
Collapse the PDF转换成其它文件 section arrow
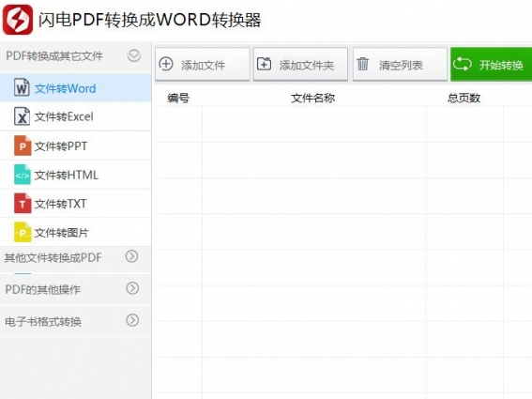tap(134, 55)
